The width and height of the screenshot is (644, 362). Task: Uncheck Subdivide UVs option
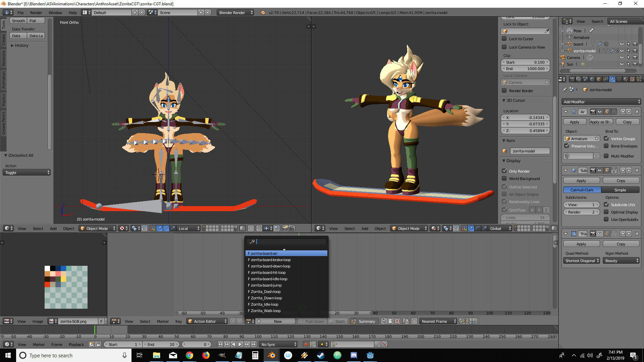point(606,204)
